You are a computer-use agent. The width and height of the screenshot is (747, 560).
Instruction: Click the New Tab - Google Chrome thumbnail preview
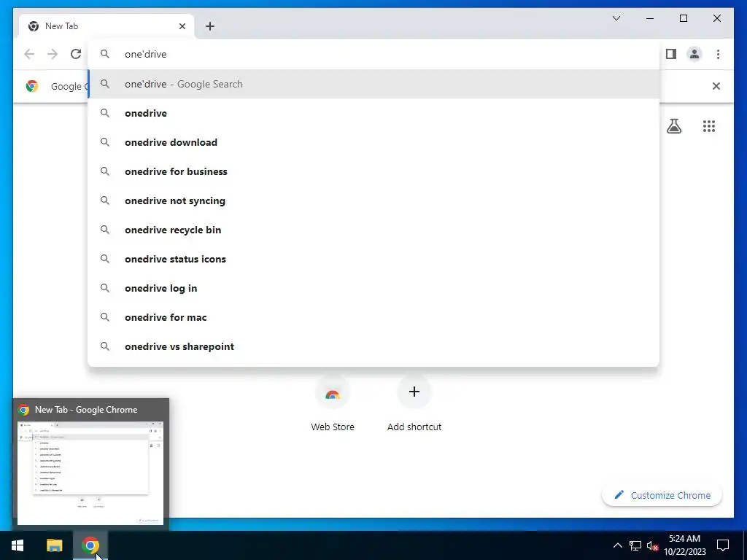[90, 472]
